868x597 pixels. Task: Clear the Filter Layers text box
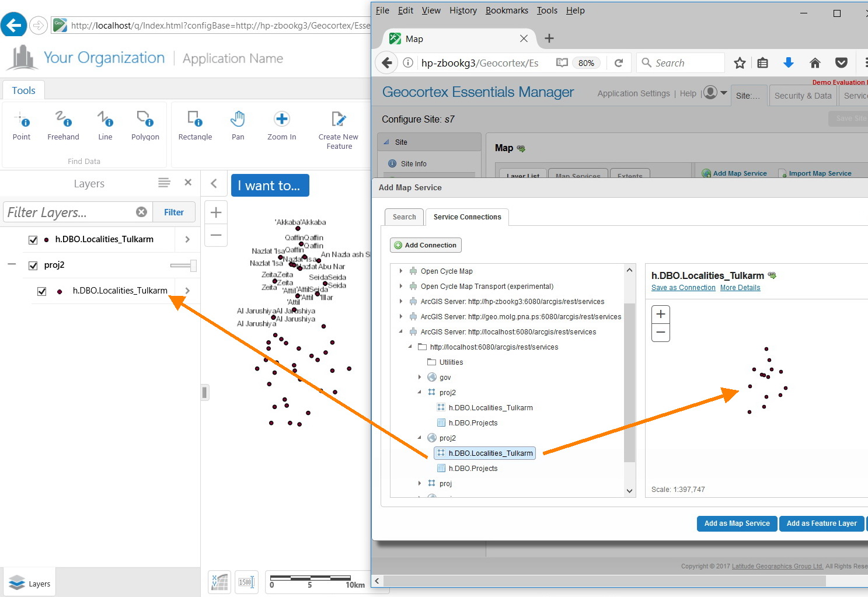click(141, 212)
